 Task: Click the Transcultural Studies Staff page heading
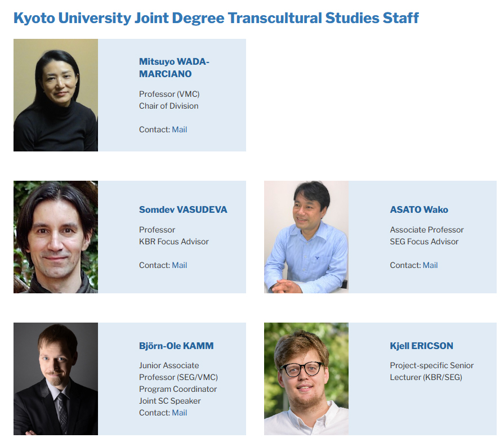[x=216, y=18]
